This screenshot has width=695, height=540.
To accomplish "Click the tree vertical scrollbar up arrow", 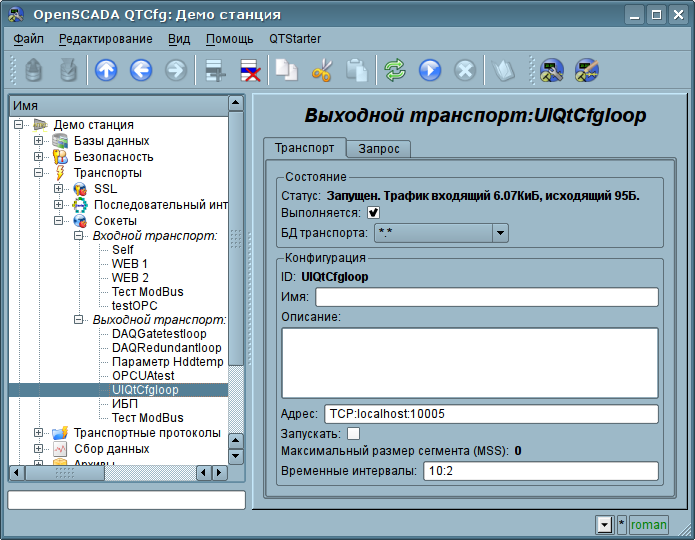I will (236, 103).
